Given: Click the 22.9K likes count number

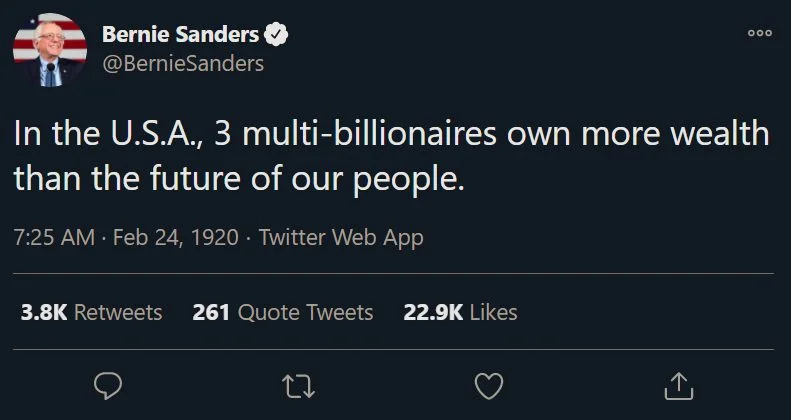Looking at the screenshot, I should pos(432,312).
